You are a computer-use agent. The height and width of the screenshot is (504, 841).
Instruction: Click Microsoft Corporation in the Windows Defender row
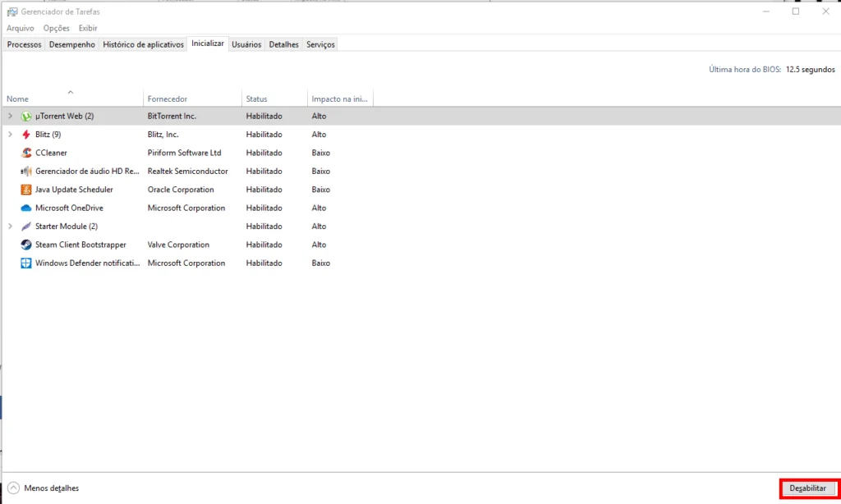[x=186, y=263]
